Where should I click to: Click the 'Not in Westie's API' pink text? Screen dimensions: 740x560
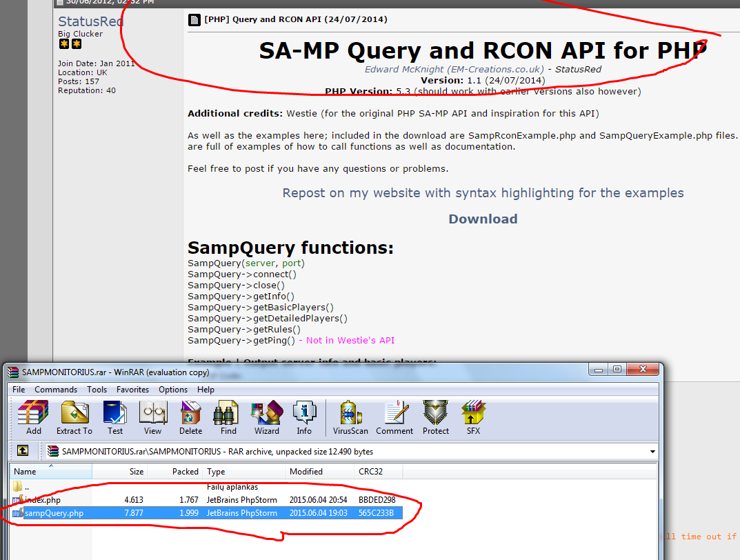(350, 341)
